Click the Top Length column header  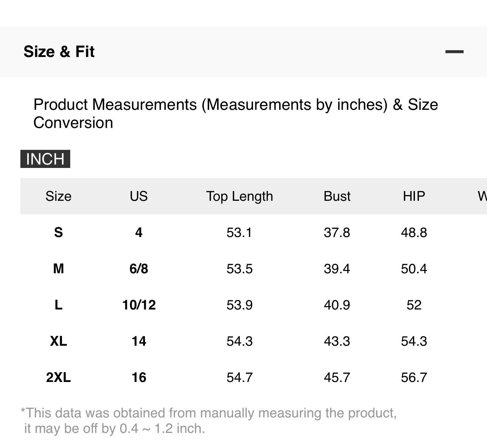tap(239, 196)
